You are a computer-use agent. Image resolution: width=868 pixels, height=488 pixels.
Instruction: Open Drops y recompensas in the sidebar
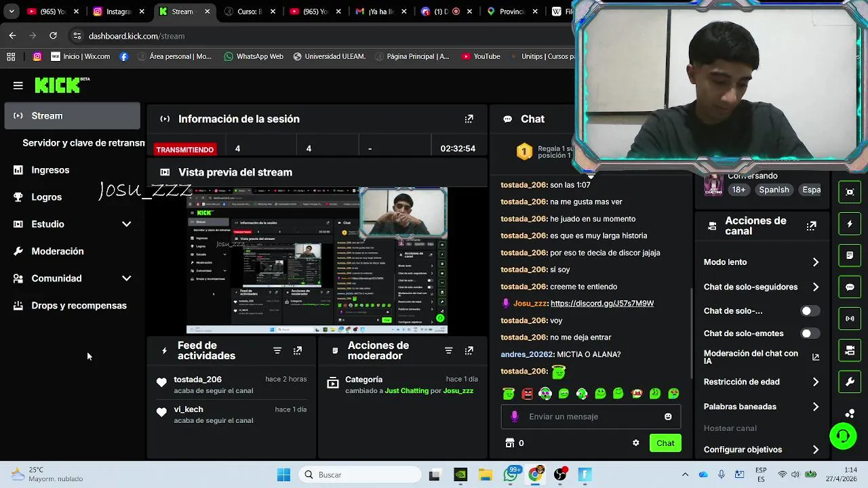[x=72, y=306]
